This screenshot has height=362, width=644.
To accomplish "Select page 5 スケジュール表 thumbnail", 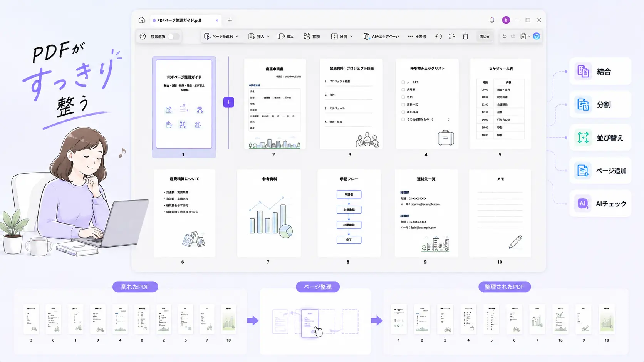I will [x=500, y=104].
